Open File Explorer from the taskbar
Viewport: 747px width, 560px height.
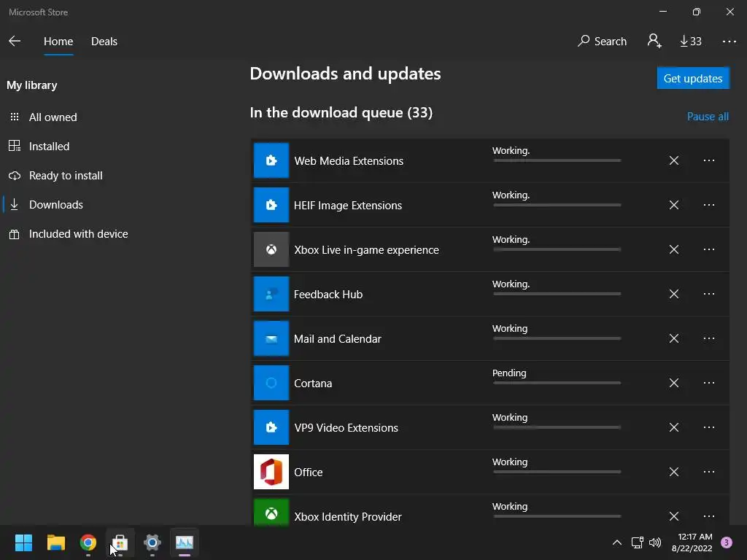tap(55, 542)
